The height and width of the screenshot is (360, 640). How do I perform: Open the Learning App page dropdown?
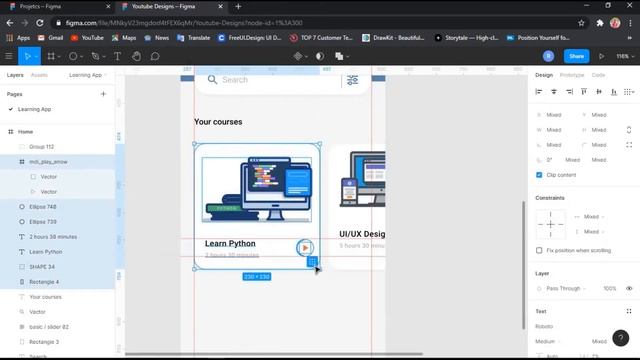[x=88, y=75]
